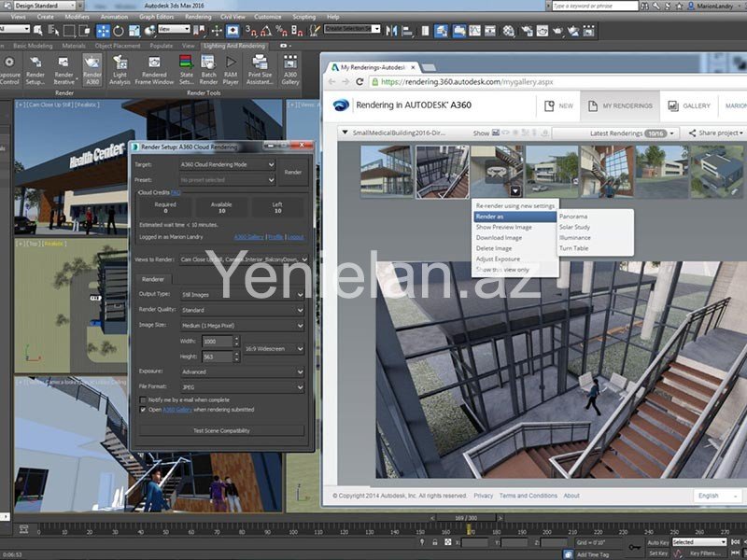Viewport: 747px width, 560px height.
Task: Click the Render button in Render Setup
Action: click(293, 173)
